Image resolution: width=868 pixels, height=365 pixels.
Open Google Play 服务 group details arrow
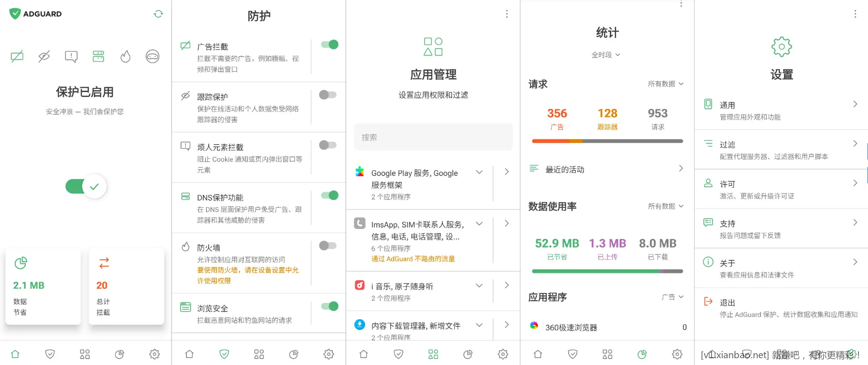pos(507,172)
